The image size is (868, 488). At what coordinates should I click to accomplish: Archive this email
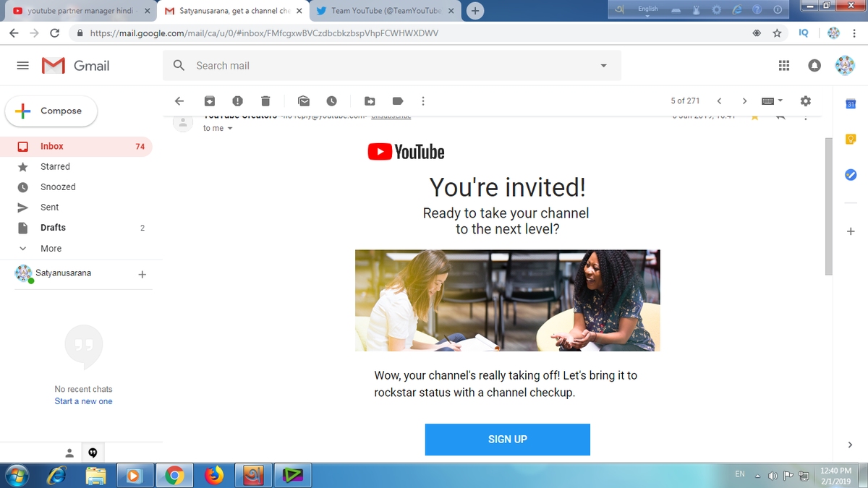(x=210, y=100)
